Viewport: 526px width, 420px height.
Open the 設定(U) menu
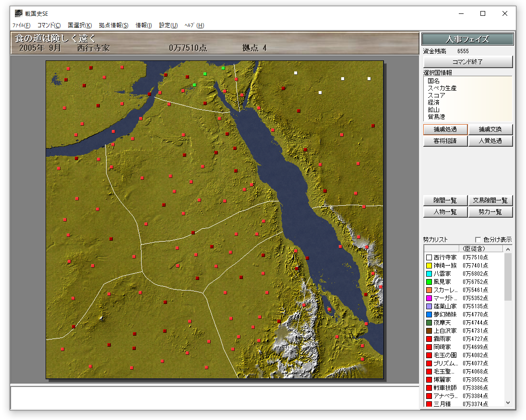click(168, 25)
